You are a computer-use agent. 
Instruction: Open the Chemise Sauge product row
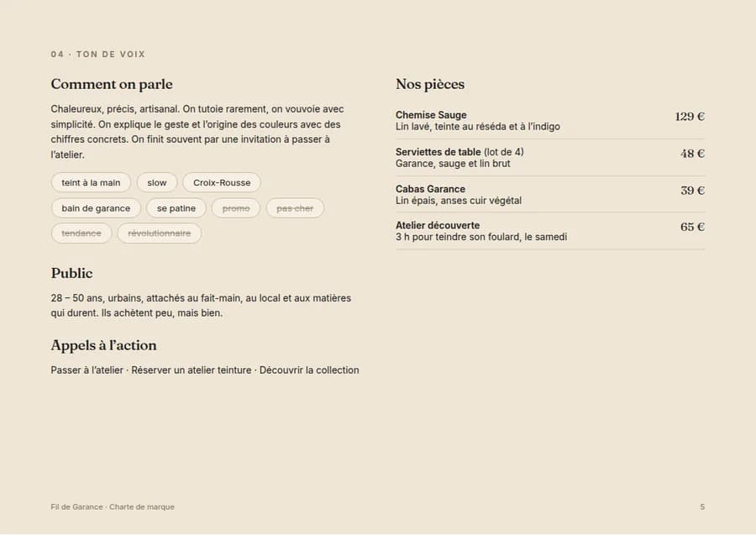click(550, 121)
